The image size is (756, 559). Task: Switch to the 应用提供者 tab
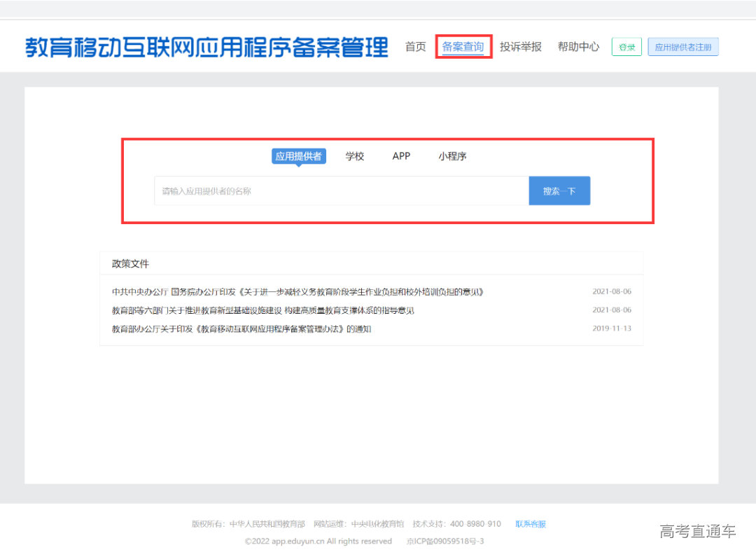[x=299, y=156]
